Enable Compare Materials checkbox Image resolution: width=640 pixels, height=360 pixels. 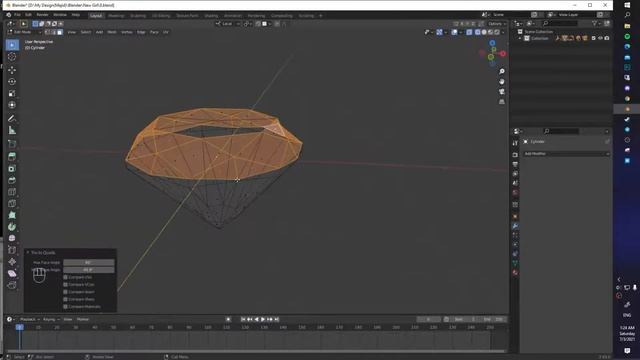65,307
